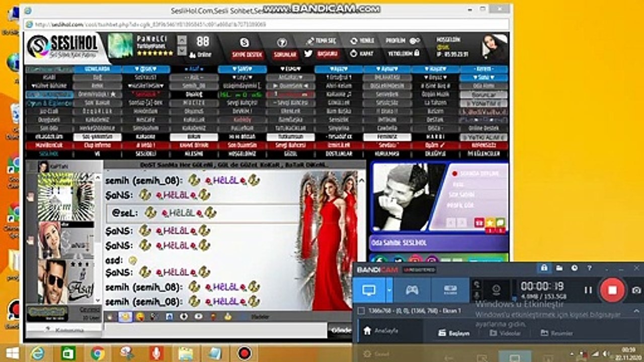
Task: Select Bandicam game recording mode
Action: [x=412, y=290]
